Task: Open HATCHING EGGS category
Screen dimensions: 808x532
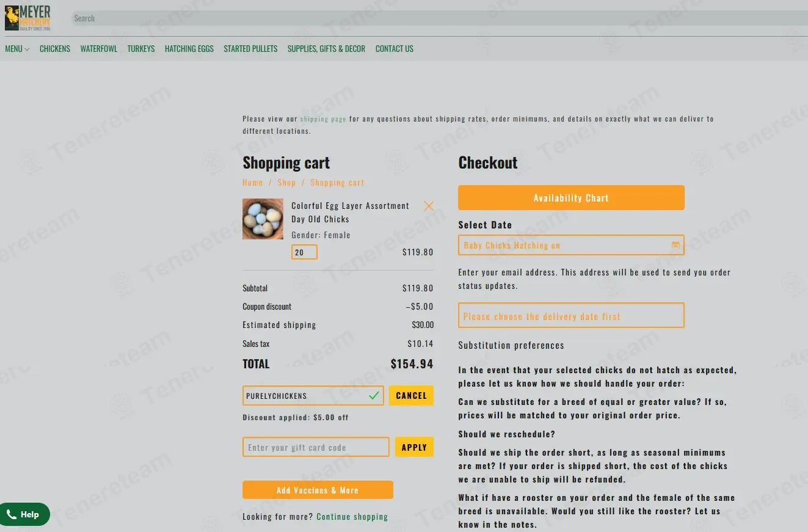Action: coord(189,49)
